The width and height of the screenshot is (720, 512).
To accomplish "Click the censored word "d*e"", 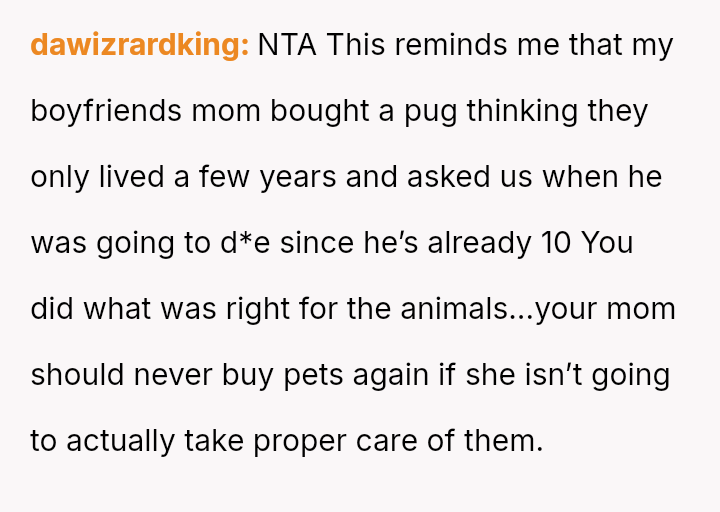I will (x=243, y=243).
